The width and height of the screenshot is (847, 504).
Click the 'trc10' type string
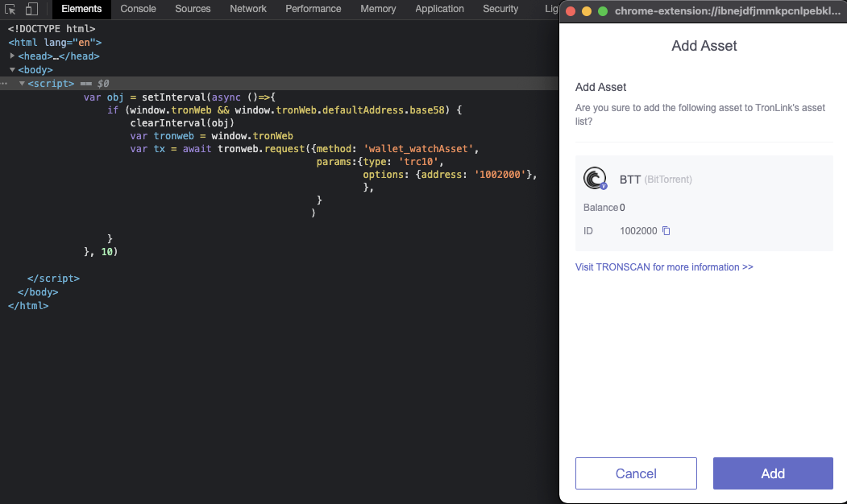pos(418,161)
